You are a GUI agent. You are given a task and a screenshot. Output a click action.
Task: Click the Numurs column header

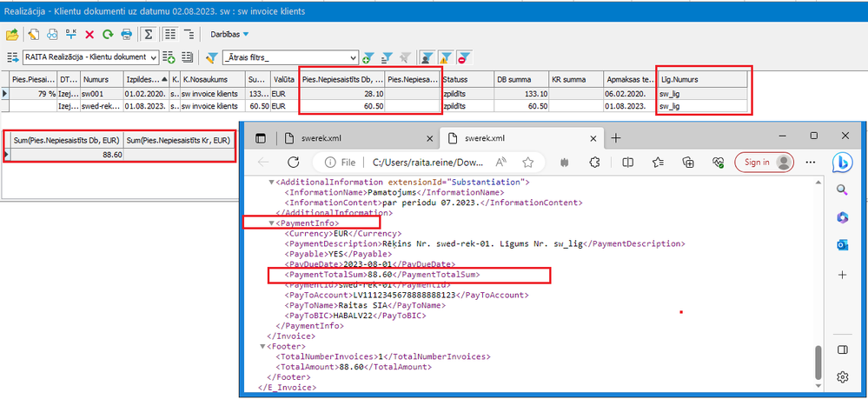pyautogui.click(x=102, y=80)
